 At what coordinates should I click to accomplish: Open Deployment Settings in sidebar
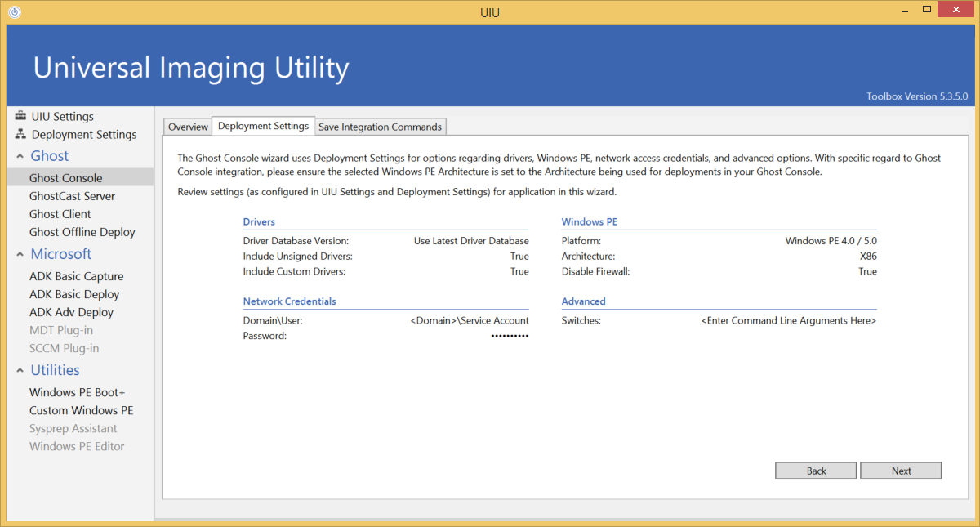pyautogui.click(x=84, y=134)
